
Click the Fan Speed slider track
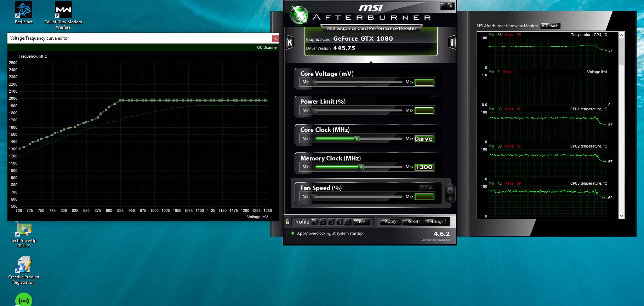coord(358,197)
